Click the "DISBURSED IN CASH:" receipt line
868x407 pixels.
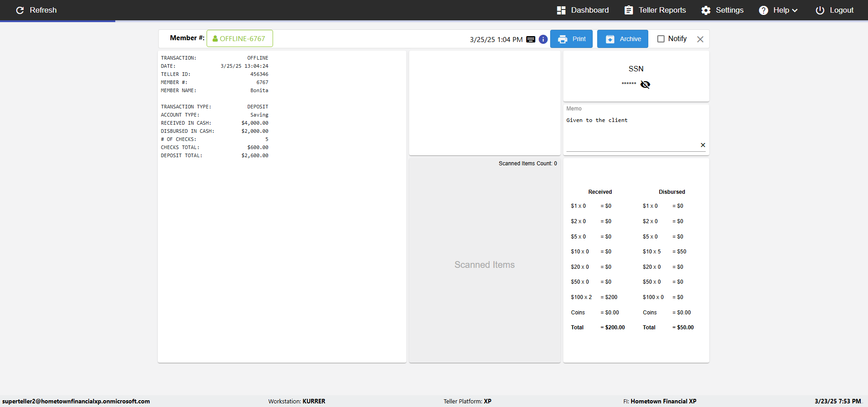click(214, 131)
